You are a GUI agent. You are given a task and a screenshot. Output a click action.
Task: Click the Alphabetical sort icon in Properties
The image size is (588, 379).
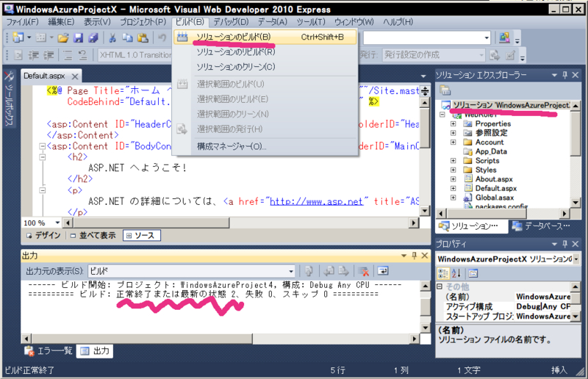click(456, 273)
